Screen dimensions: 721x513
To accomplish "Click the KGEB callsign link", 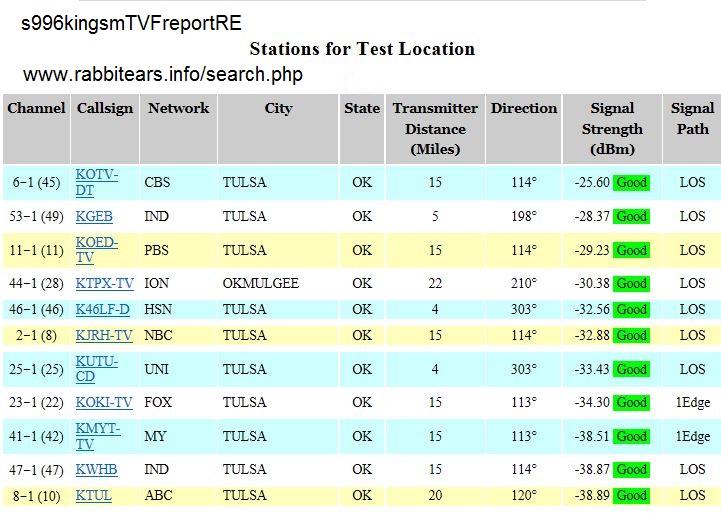I will (x=94, y=216).
